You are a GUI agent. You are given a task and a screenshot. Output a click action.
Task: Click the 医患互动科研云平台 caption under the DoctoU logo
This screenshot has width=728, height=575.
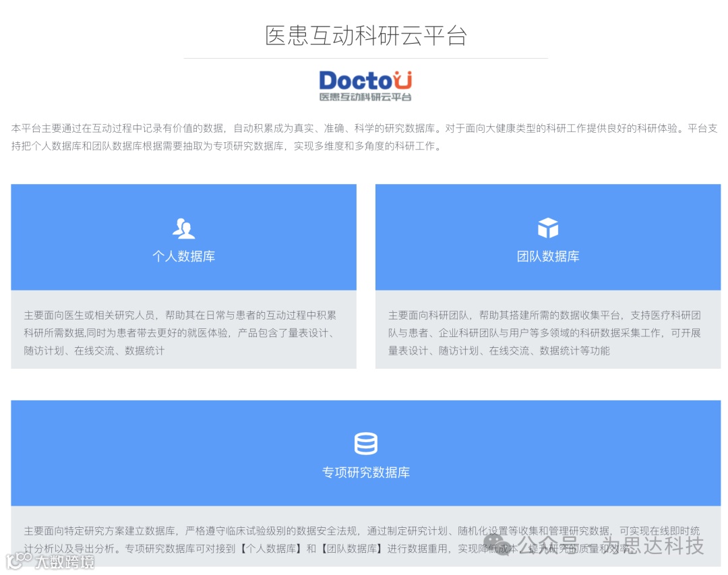365,96
